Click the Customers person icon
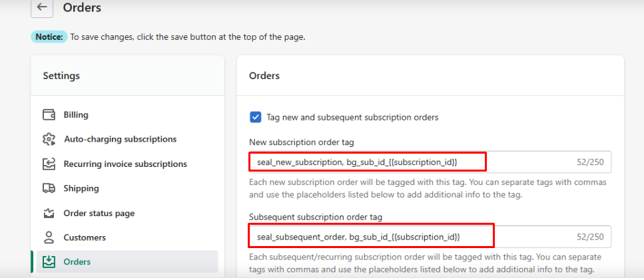This screenshot has width=644, height=280. click(49, 237)
